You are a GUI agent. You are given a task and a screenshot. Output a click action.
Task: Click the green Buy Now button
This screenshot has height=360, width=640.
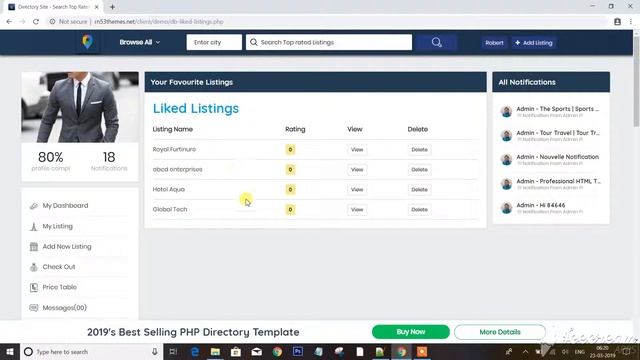pyautogui.click(x=411, y=332)
